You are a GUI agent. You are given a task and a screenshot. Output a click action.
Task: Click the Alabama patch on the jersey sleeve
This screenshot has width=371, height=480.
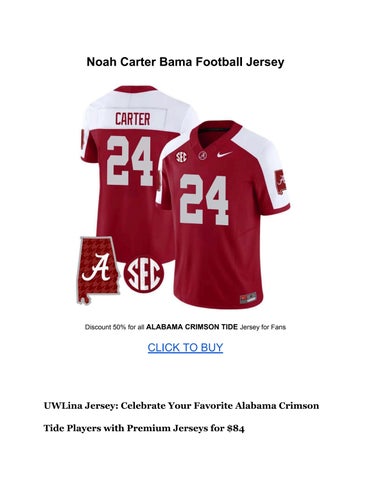[x=281, y=182]
